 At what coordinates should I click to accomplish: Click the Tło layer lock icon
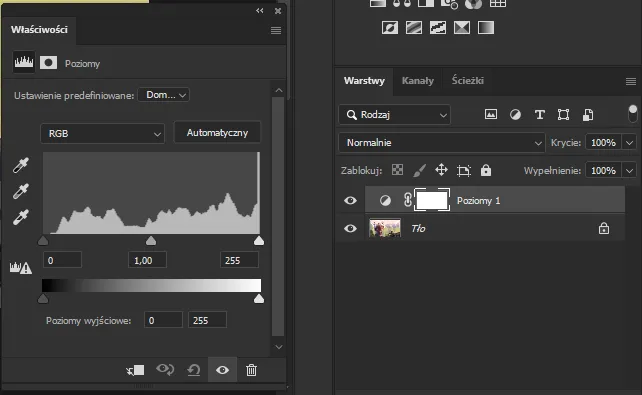coord(604,228)
